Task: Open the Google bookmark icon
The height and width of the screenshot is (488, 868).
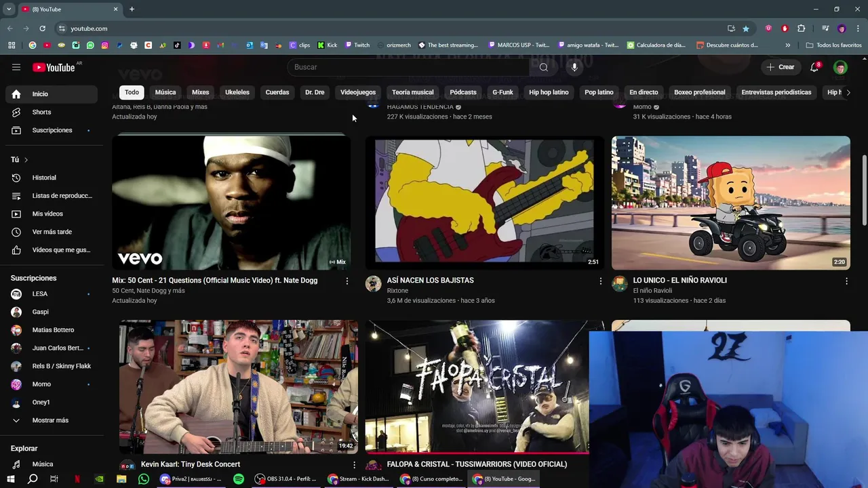Action: point(32,45)
